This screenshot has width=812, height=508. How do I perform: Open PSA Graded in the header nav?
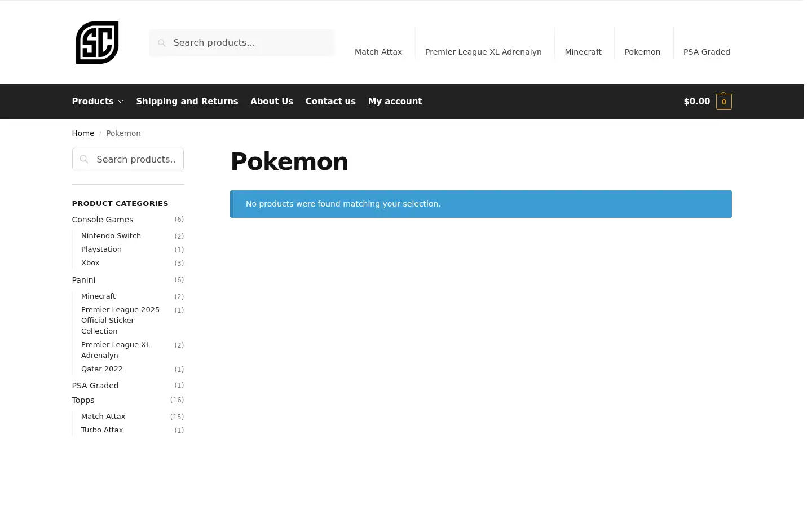(x=707, y=52)
